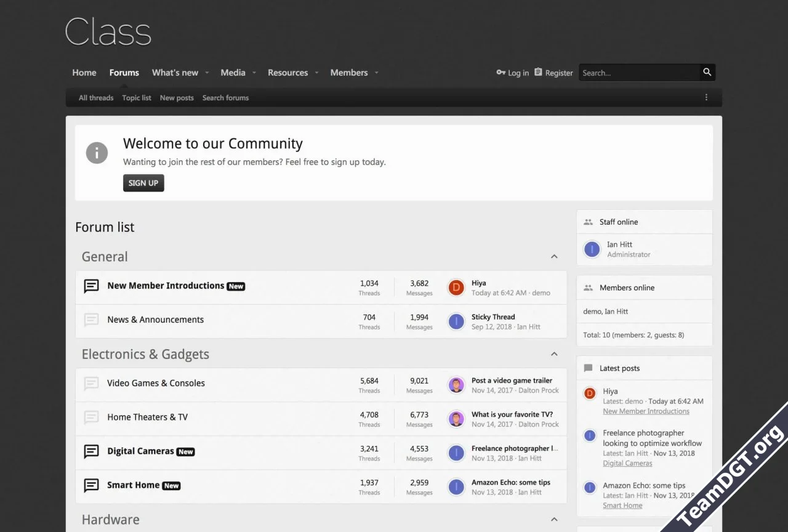Go to the Home menu item
The image size is (788, 532).
click(84, 73)
